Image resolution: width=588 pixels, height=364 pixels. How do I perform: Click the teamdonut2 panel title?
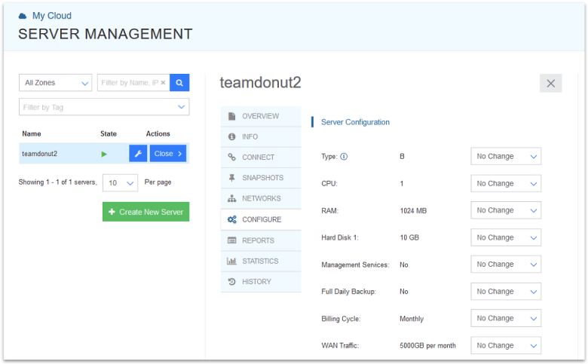tap(260, 82)
